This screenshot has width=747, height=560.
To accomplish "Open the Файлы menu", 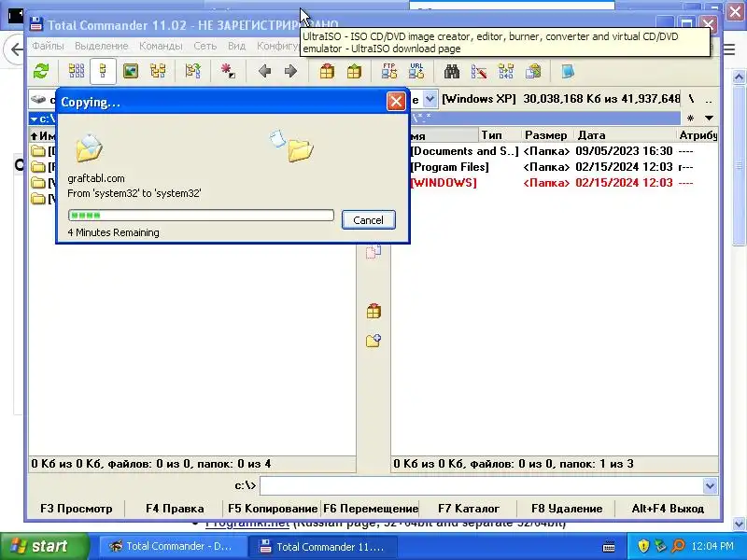I will point(48,46).
